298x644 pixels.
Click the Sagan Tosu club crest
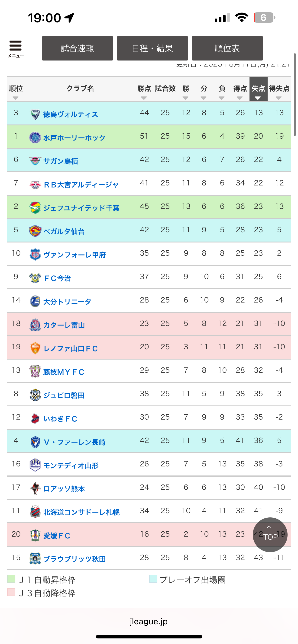35,161
